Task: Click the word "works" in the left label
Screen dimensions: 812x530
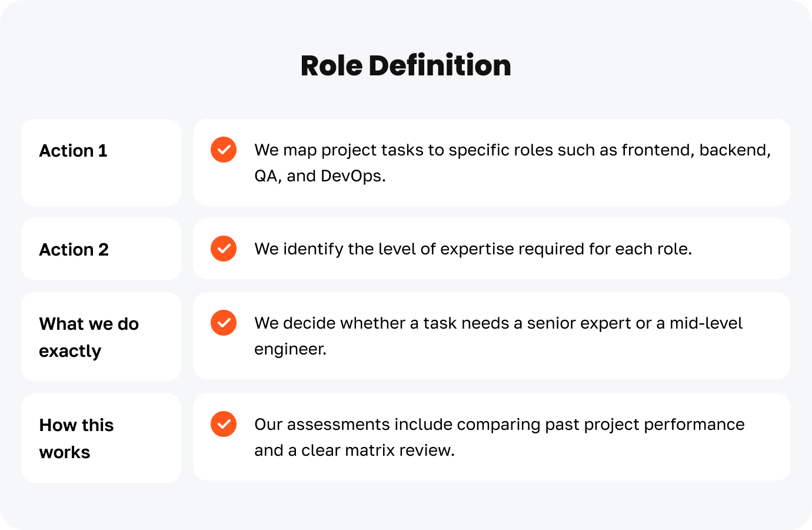Action: click(65, 452)
